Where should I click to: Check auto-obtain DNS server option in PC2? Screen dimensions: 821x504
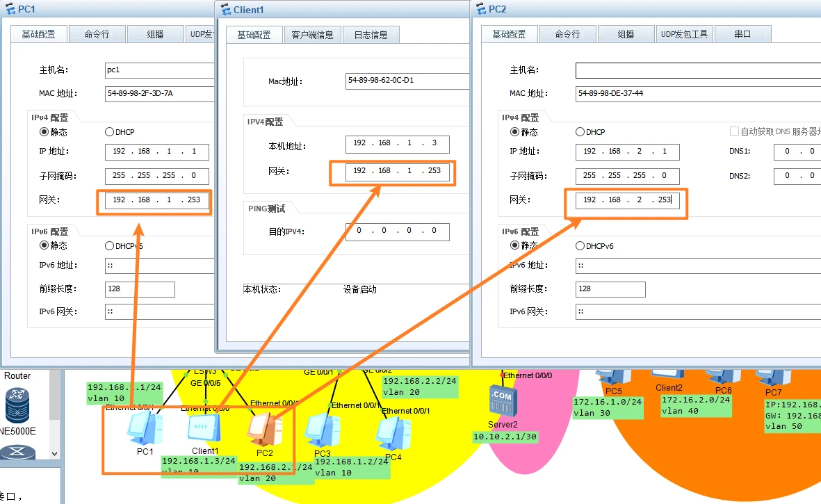[734, 131]
